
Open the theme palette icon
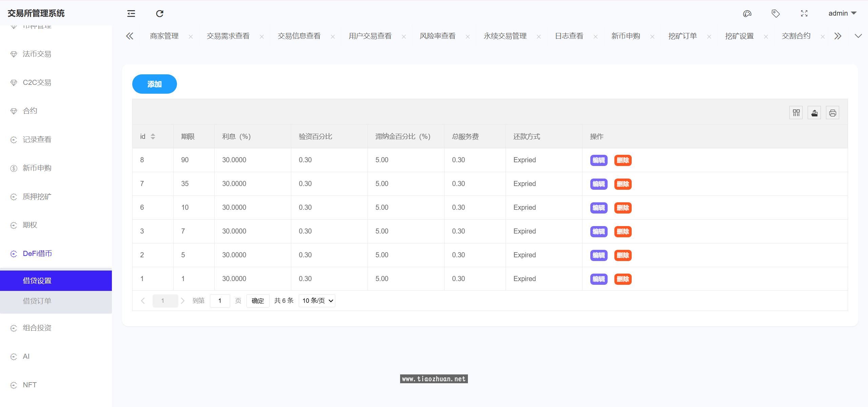(747, 14)
